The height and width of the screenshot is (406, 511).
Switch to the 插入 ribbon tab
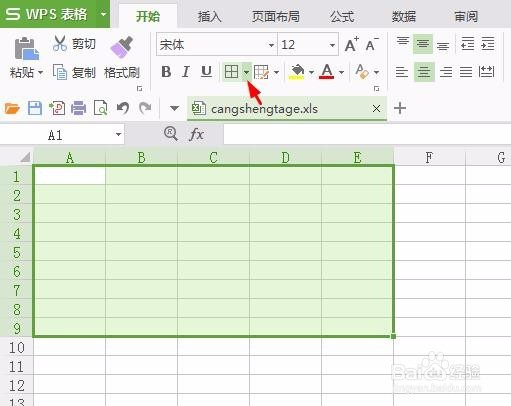click(x=209, y=16)
